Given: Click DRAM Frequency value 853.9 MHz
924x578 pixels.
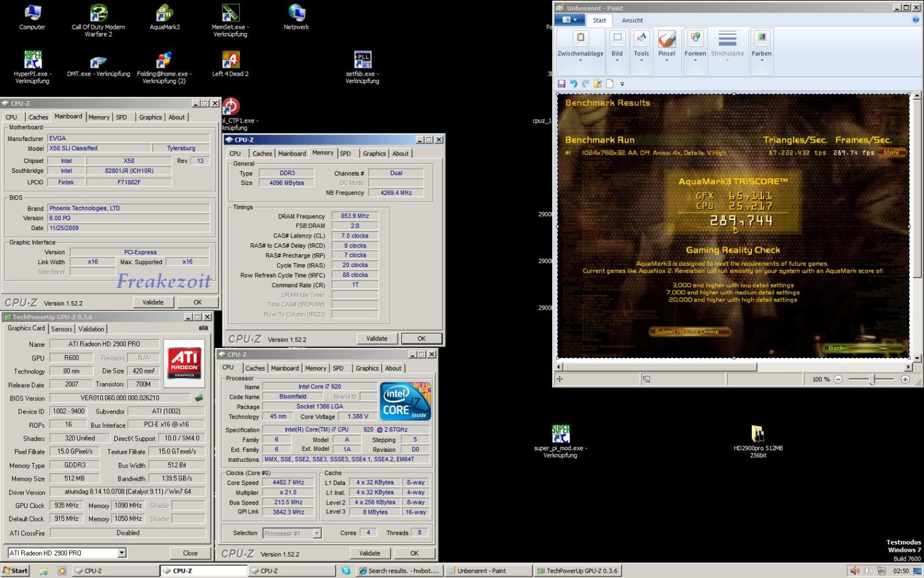Looking at the screenshot, I should [355, 216].
